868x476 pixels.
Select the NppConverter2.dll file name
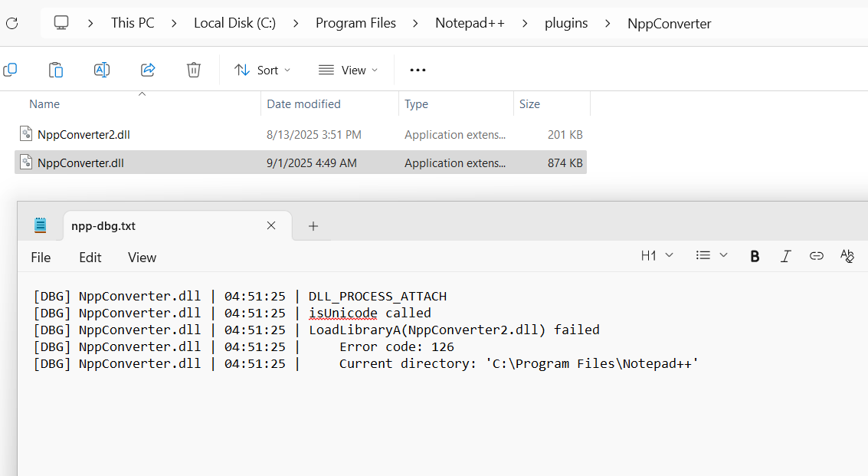[84, 135]
